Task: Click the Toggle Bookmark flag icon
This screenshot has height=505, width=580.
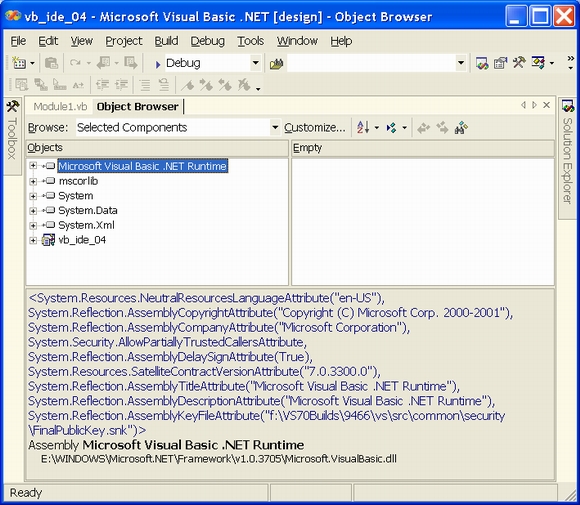Action: (x=188, y=85)
